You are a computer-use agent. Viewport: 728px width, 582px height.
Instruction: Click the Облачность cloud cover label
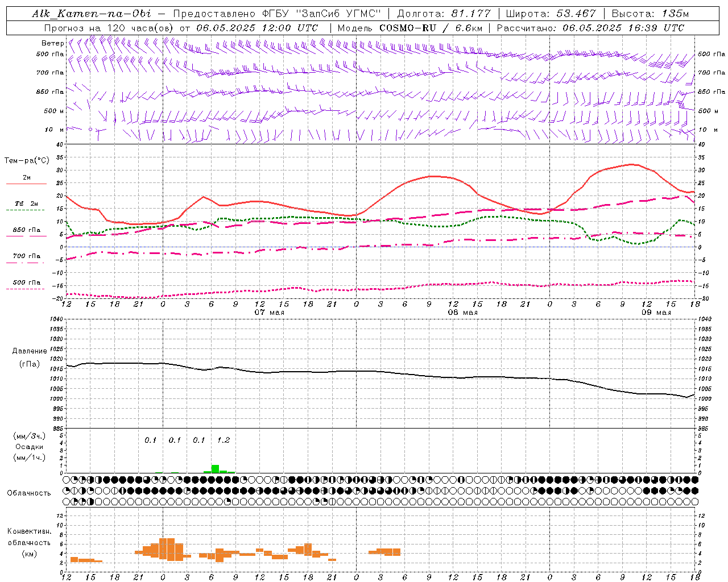point(29,493)
